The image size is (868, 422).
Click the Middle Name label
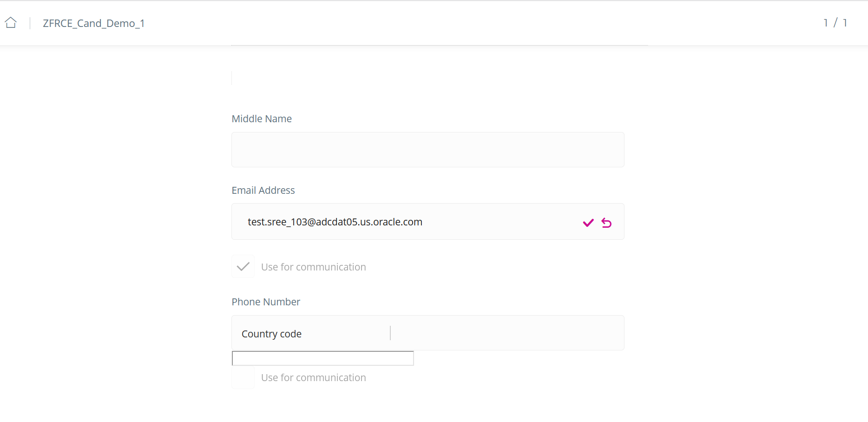[262, 119]
